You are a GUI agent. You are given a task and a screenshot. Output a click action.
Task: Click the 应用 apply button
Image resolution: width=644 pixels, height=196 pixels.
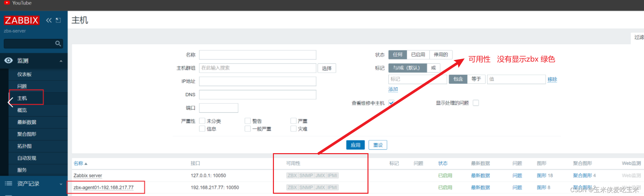(x=355, y=145)
